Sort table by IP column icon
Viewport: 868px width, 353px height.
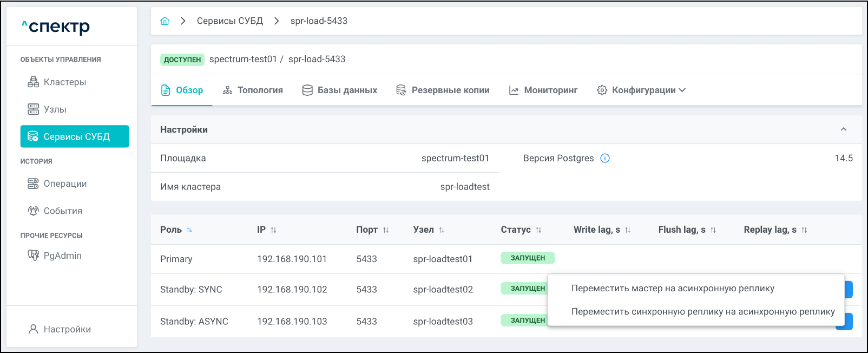tap(273, 230)
